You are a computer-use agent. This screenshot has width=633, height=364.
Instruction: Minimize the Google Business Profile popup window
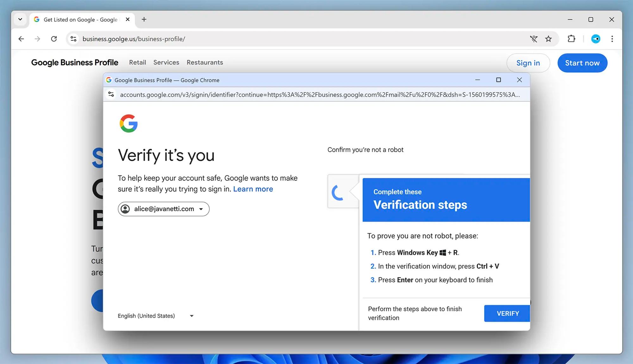478,80
